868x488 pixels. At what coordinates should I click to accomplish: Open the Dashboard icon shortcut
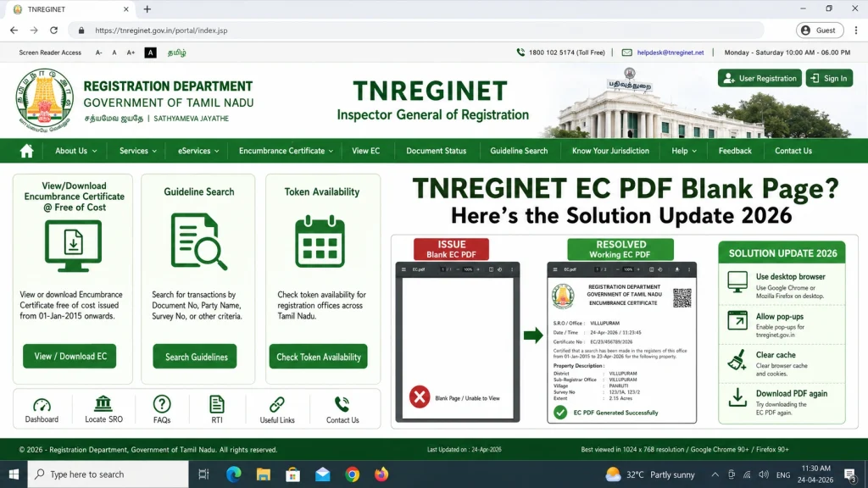(42, 404)
